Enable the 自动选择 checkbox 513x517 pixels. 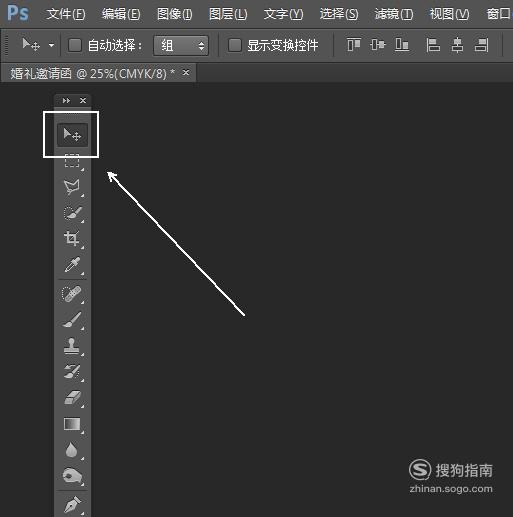(x=75, y=45)
